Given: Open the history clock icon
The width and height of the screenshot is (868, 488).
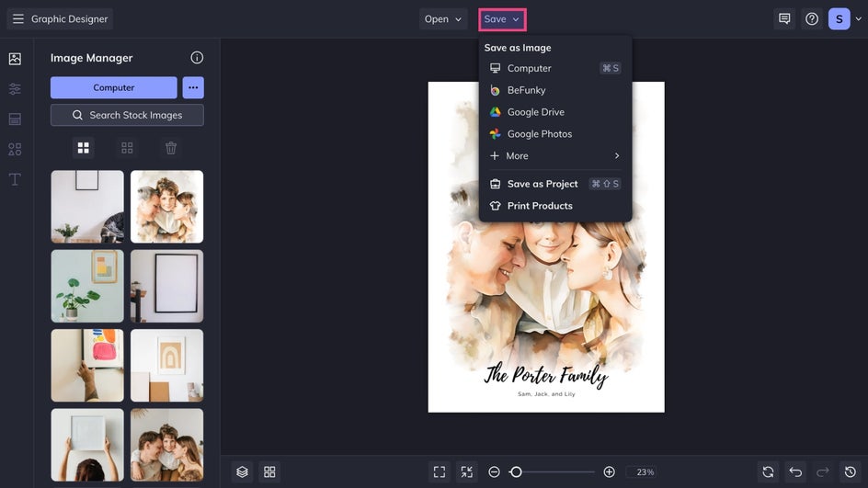Looking at the screenshot, I should pyautogui.click(x=851, y=472).
